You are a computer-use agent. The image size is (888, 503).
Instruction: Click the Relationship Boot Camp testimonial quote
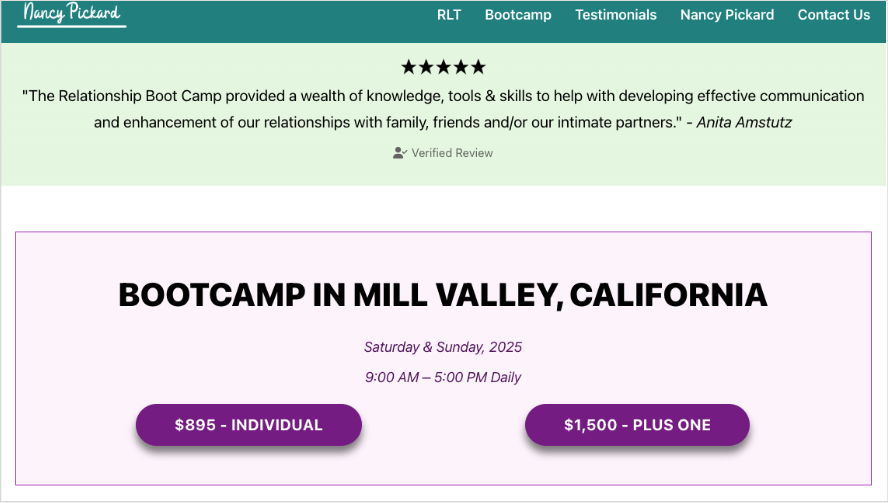coord(443,97)
